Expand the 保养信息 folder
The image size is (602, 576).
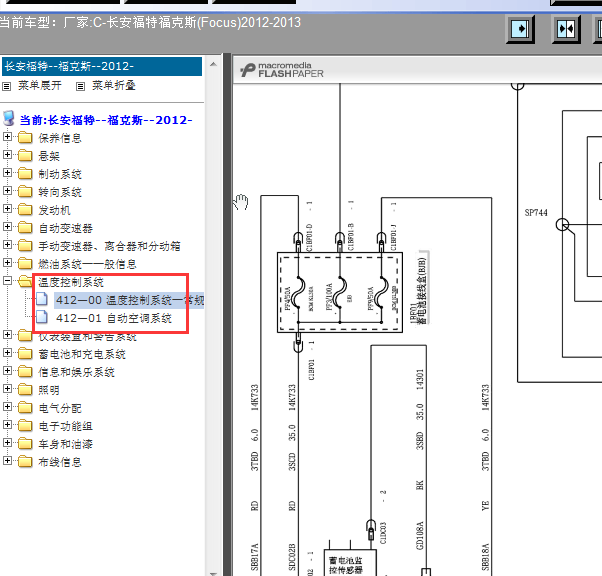tap(7, 137)
